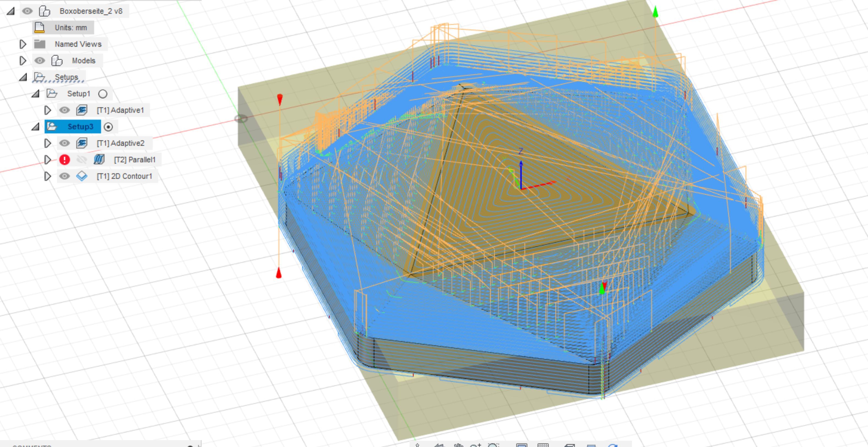Click the Setup1 folder icon
Viewport: 868px width, 447px height.
pyautogui.click(x=52, y=93)
